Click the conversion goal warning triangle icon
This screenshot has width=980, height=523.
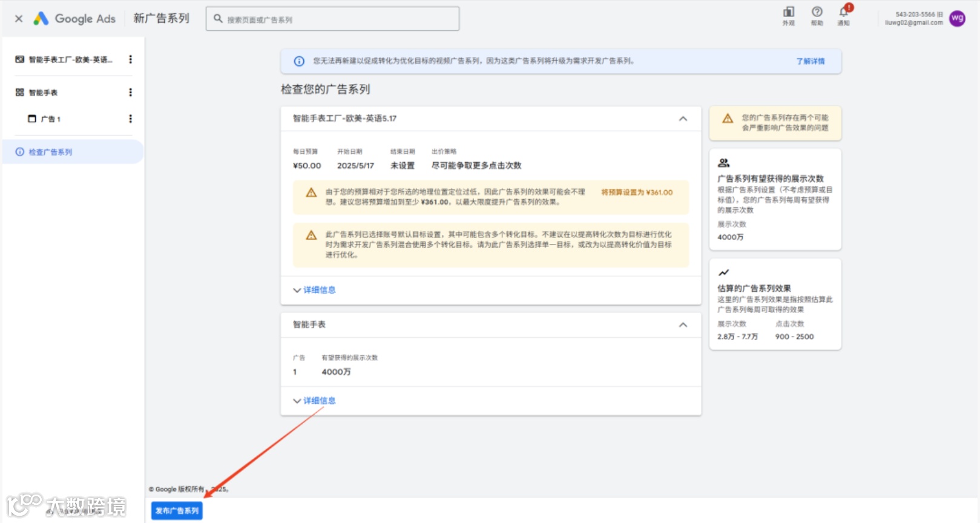point(311,235)
